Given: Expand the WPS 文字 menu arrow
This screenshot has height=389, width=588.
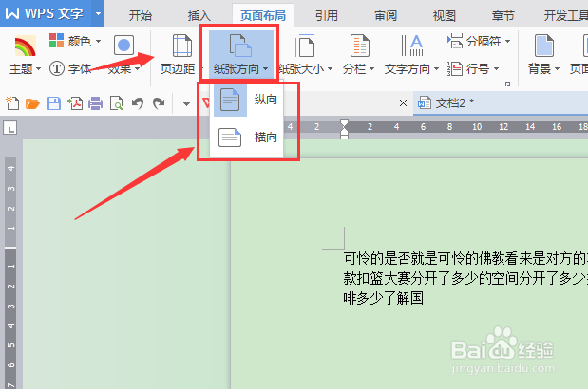Looking at the screenshot, I should [x=98, y=13].
